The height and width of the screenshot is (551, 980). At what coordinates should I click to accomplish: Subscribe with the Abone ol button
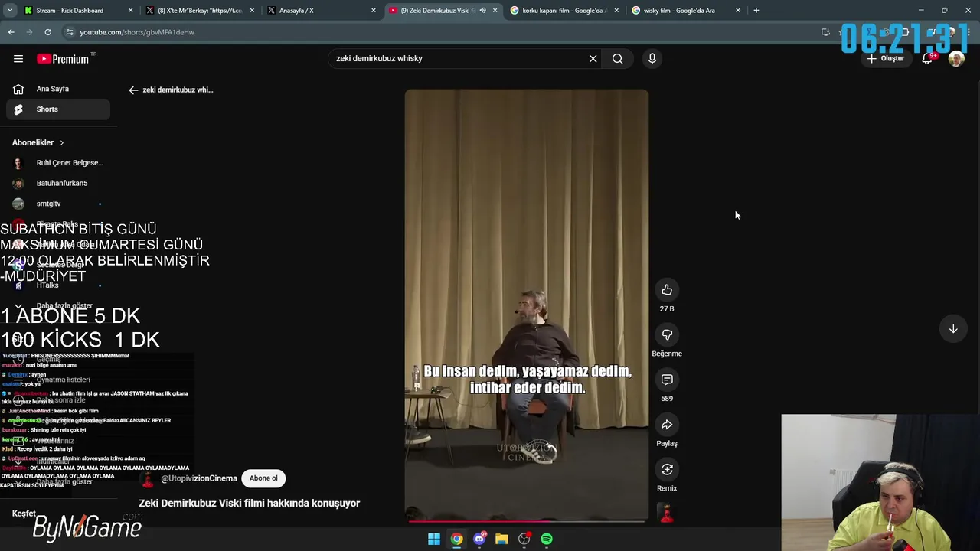coord(263,478)
